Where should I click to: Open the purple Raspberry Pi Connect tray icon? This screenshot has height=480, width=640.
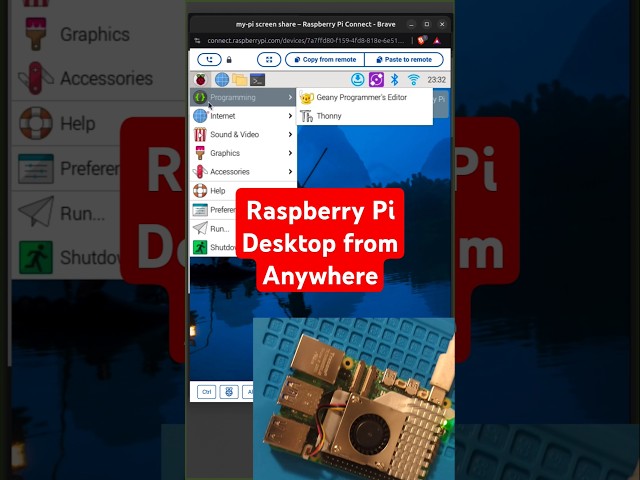click(x=376, y=80)
